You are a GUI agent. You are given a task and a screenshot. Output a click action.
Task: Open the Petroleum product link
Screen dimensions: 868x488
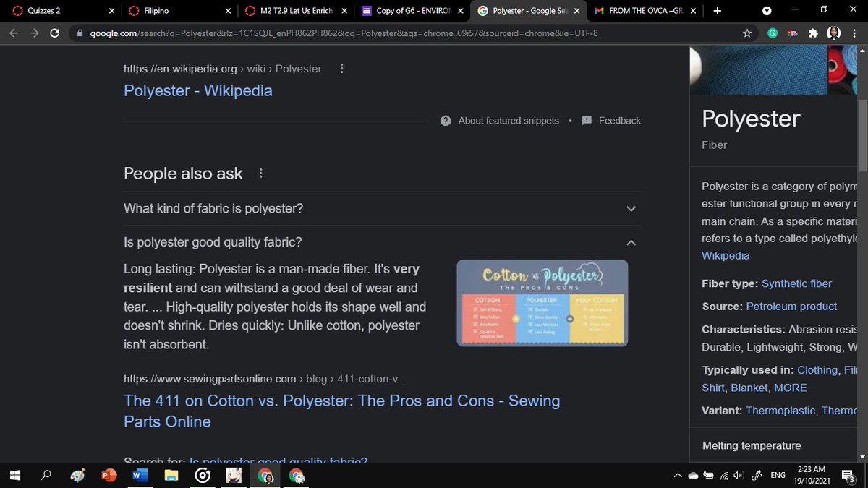791,307
